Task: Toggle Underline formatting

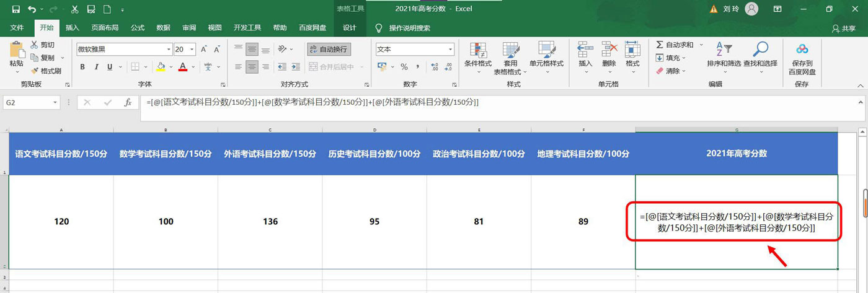Action: click(110, 67)
